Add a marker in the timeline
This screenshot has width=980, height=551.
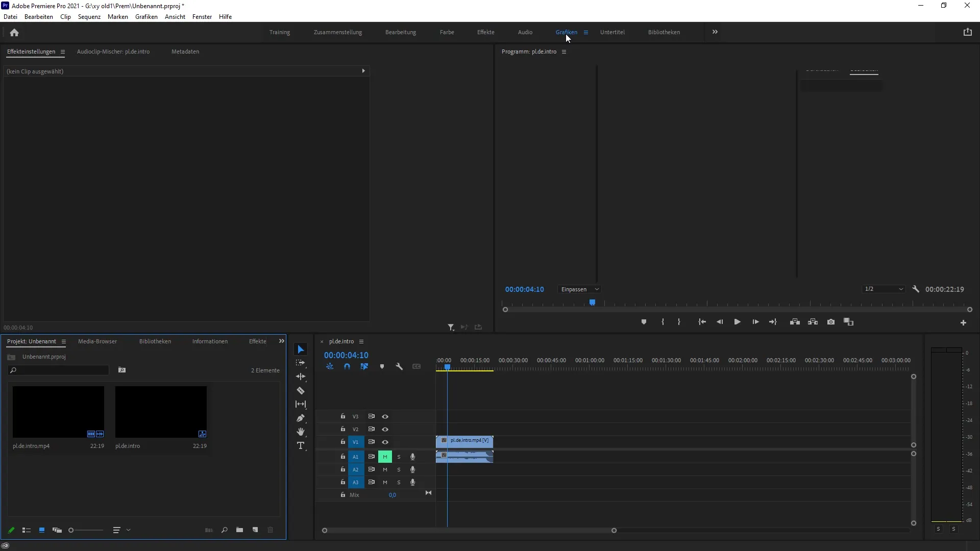coord(382,366)
